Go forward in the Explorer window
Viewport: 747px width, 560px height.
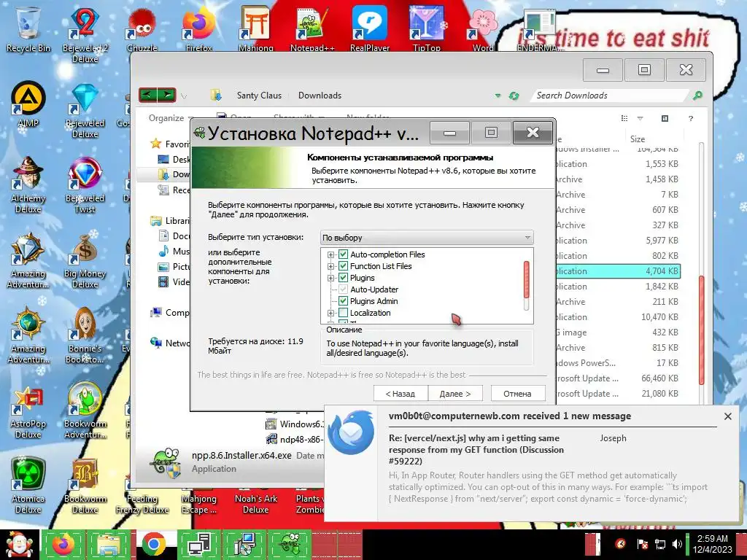tap(167, 96)
